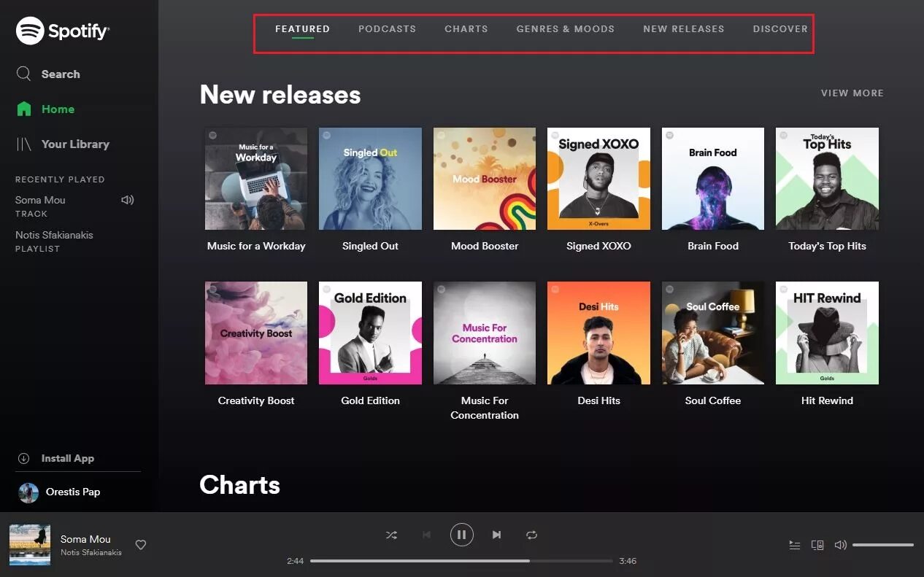Open the Music For Concentration cover
924x577 pixels.
tap(485, 333)
